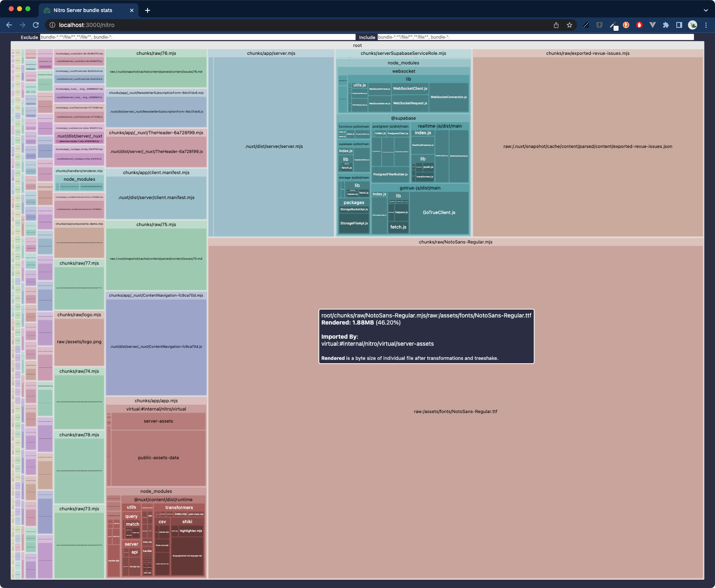Select chunks/app/server.mjs treemap header
This screenshot has height=588, width=715.
(271, 53)
